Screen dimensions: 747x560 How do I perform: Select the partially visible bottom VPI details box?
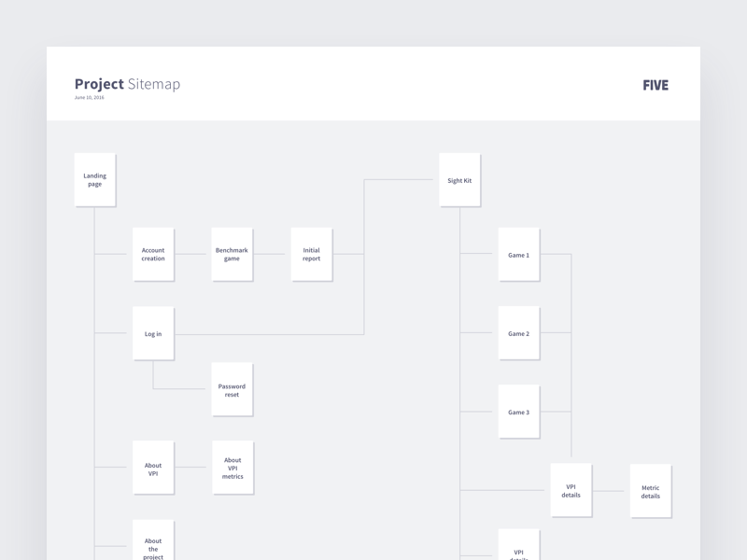click(x=519, y=544)
